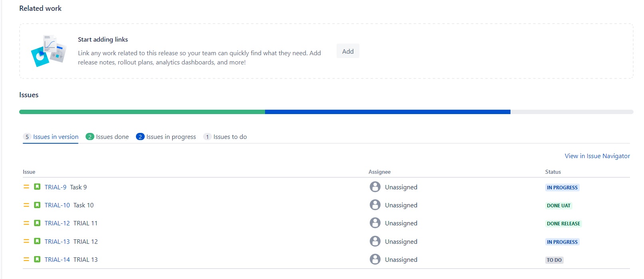Open issue TRIAL-13 link

click(x=57, y=242)
